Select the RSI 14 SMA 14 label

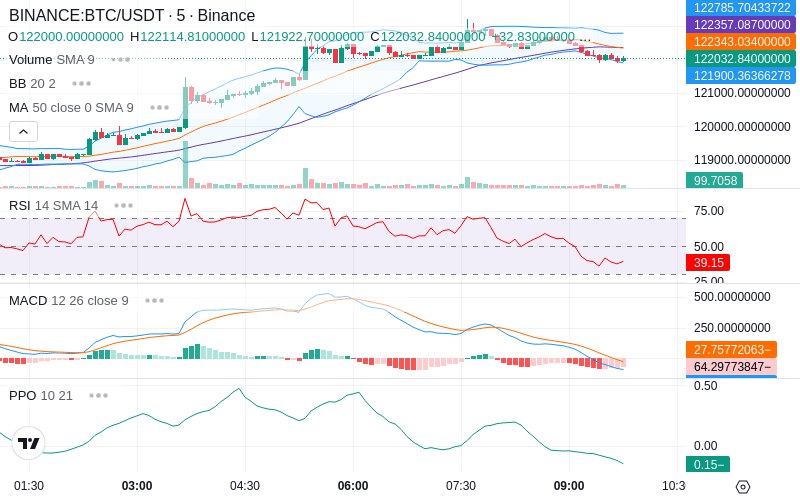click(x=54, y=206)
